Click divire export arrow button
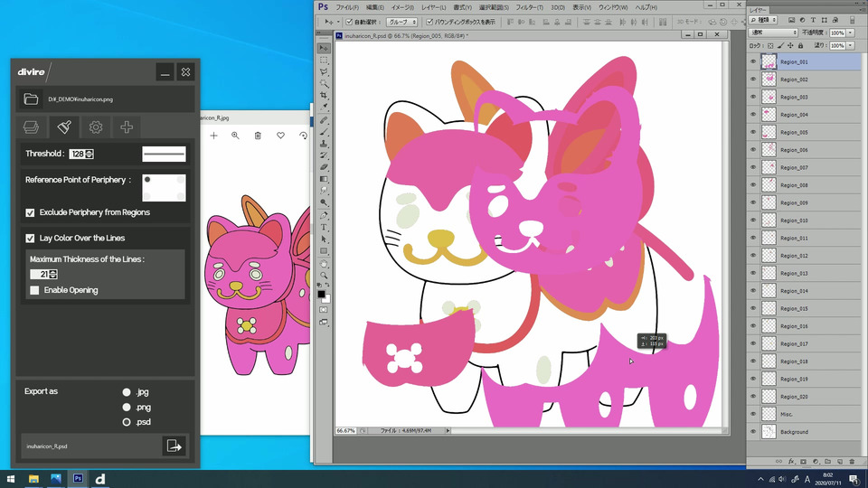 point(174,446)
